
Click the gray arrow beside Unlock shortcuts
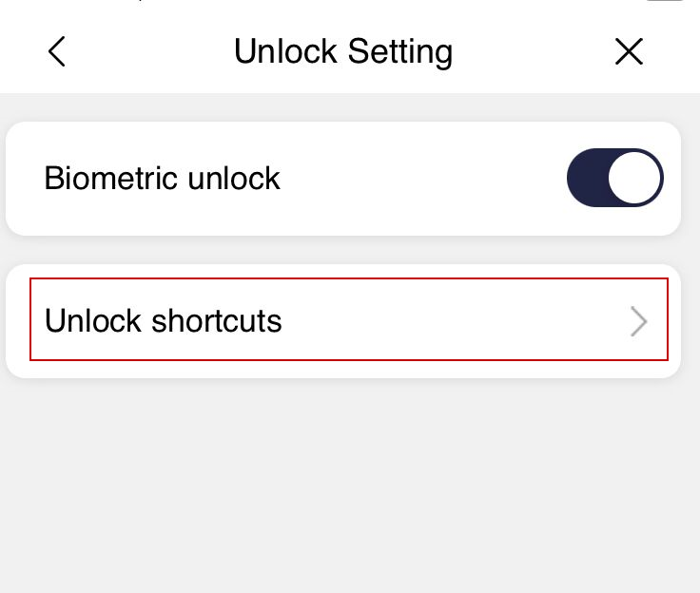tap(638, 321)
